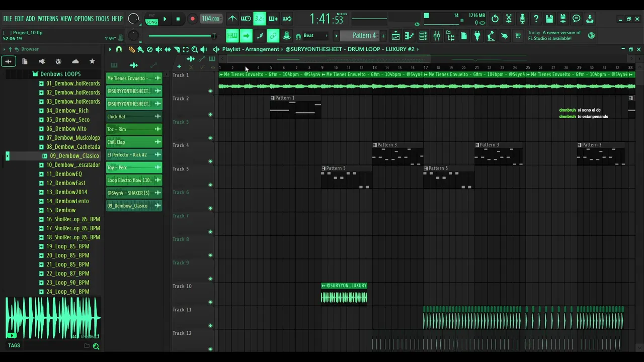Click the stop button
The image size is (644, 362).
178,19
